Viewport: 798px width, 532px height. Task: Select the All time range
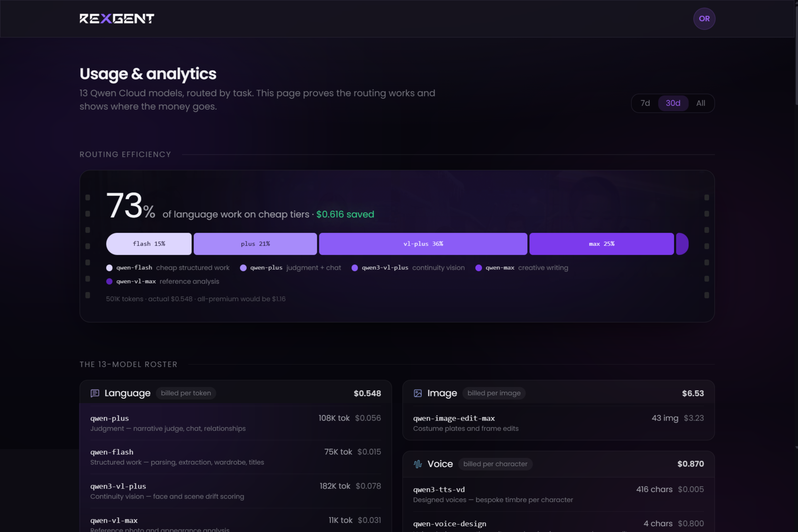[701, 103]
